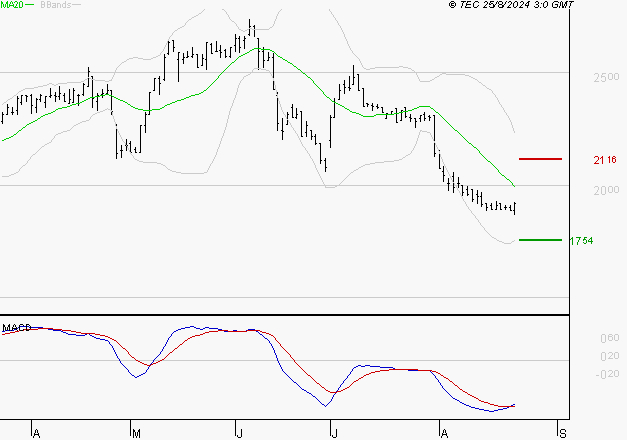This screenshot has height=440, width=627.
Task: Click the BBands legend label
Action: pyautogui.click(x=56, y=5)
